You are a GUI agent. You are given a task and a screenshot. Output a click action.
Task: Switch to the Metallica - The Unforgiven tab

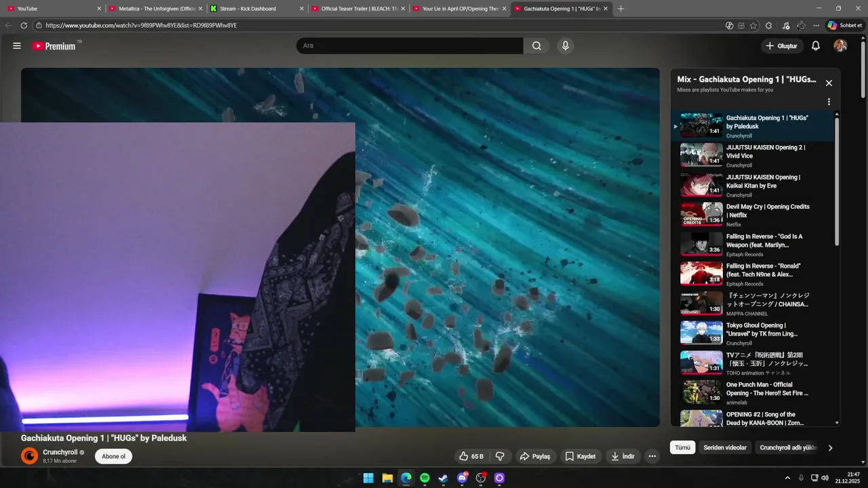click(156, 9)
